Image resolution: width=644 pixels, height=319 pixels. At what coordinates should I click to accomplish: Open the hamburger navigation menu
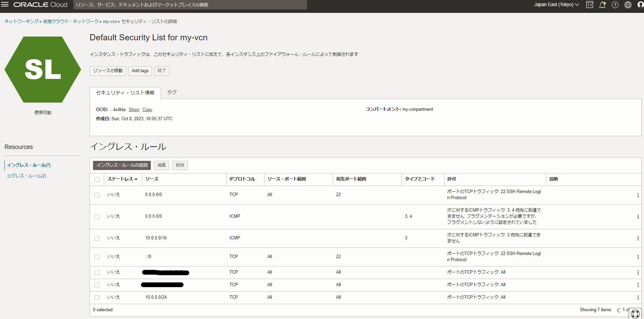[5, 4]
